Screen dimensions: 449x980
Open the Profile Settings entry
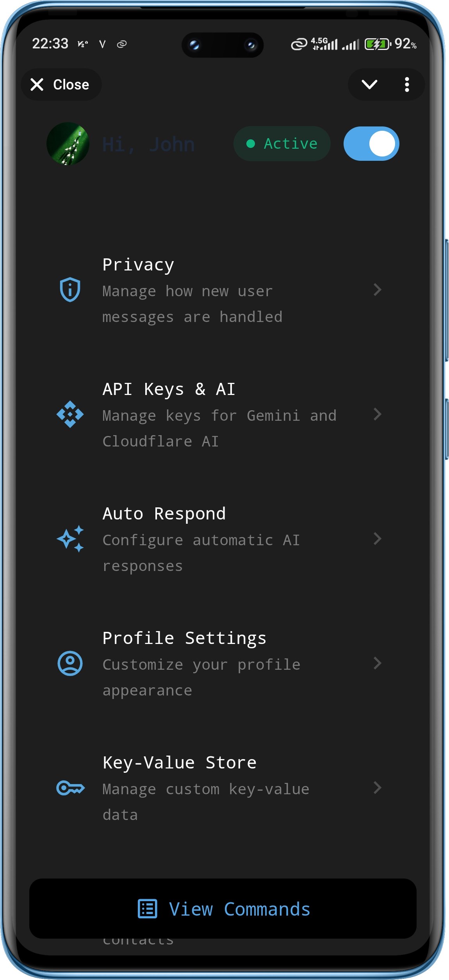click(224, 664)
